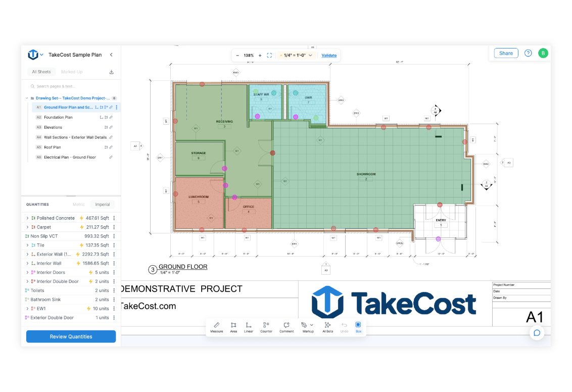
Task: Select the STAFF WR tile area
Action: tap(266, 102)
